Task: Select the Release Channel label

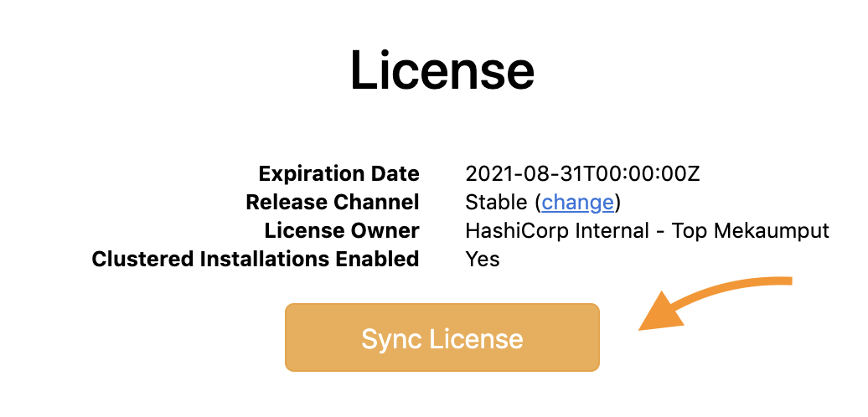Action: pos(332,202)
